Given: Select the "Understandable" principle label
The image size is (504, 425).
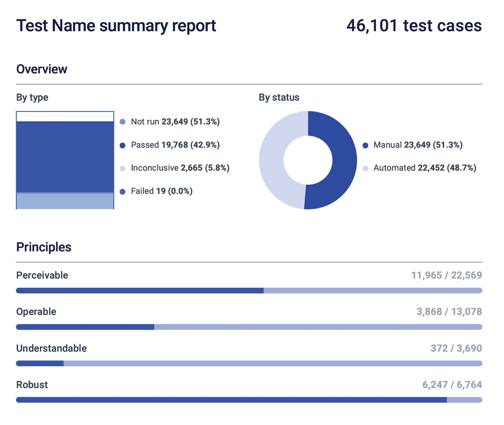Looking at the screenshot, I should pos(51,348).
